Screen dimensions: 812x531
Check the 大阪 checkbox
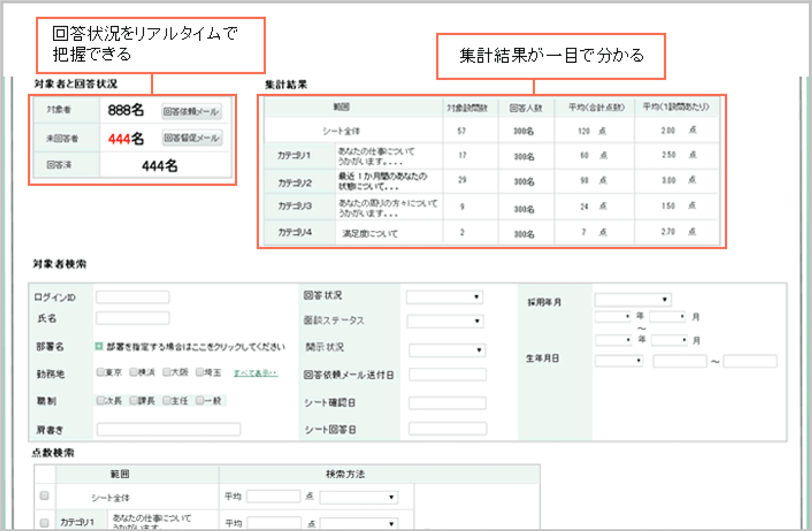[167, 372]
